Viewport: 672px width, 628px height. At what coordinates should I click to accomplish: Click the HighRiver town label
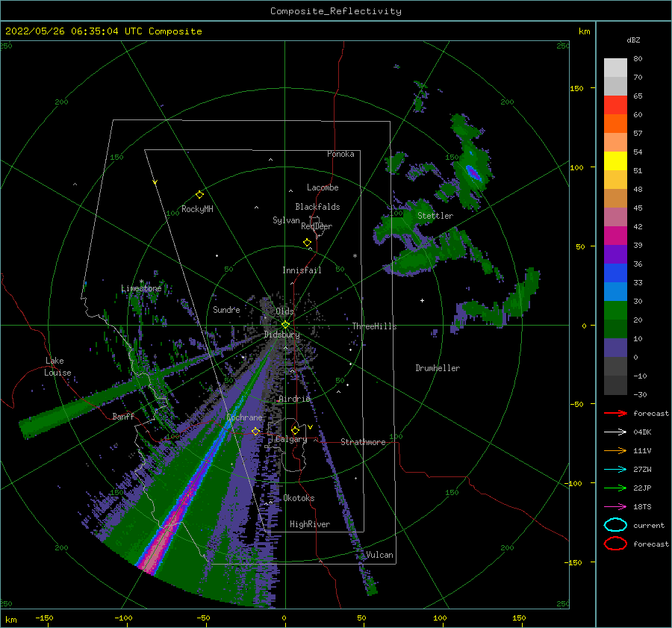click(310, 524)
